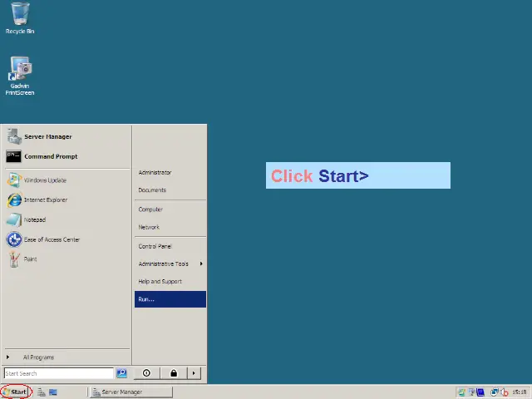Open Server Manager from the Start menu

click(47, 136)
